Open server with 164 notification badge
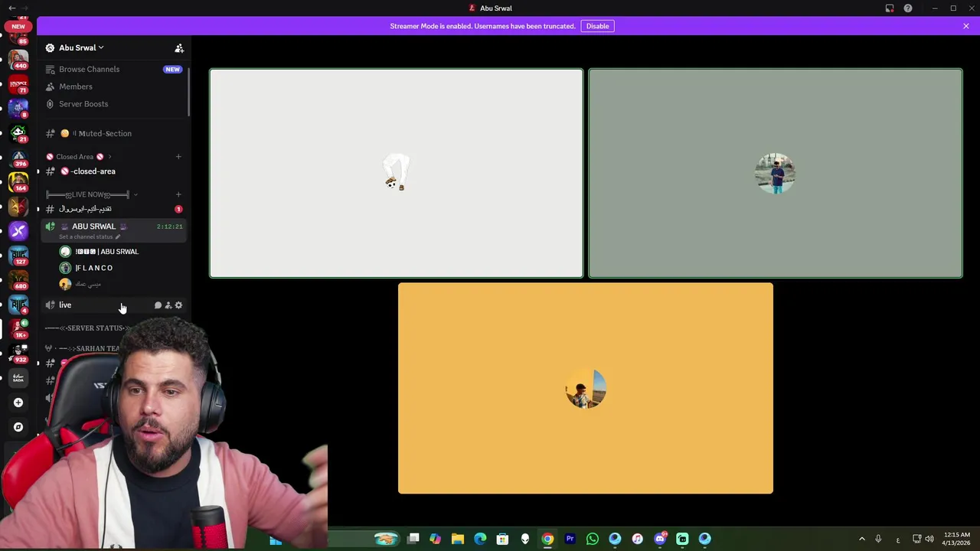This screenshot has height=551, width=980. coord(18,181)
